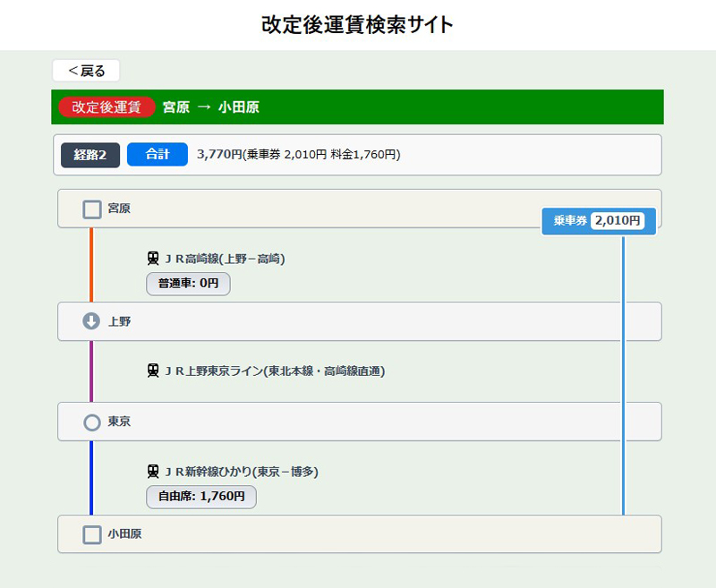The width and height of the screenshot is (716, 588).
Task: Click the blue 合計 badge
Action: (157, 154)
